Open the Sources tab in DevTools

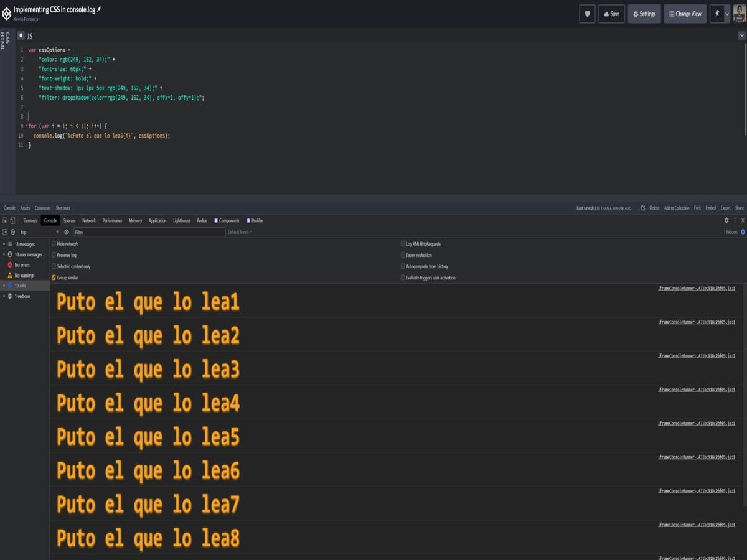[x=69, y=220]
